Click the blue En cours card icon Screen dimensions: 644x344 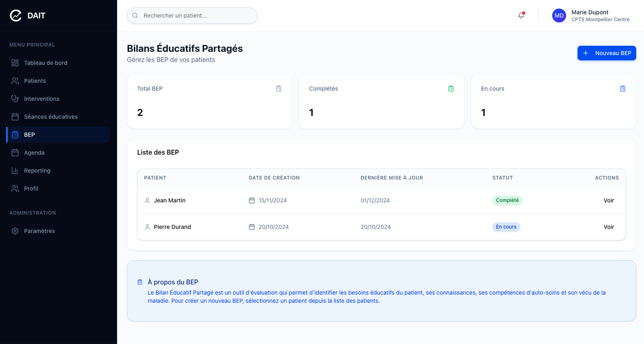[x=623, y=89]
